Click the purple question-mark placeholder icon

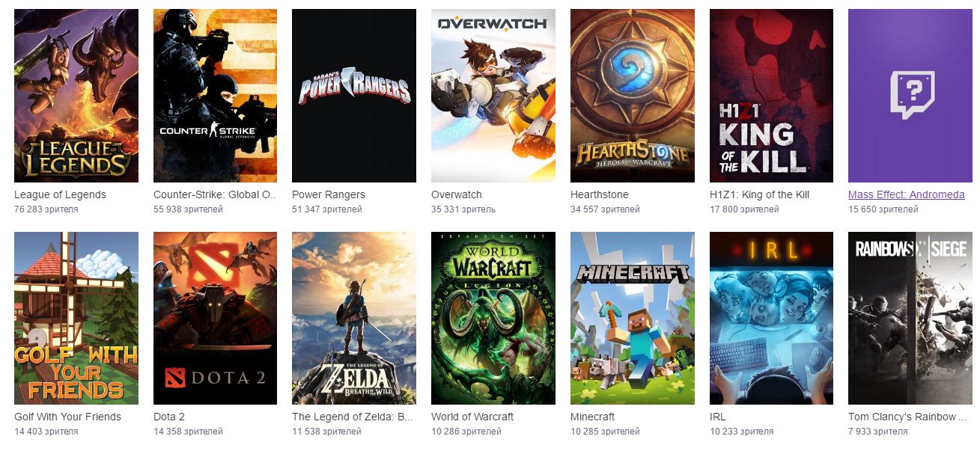tap(910, 94)
